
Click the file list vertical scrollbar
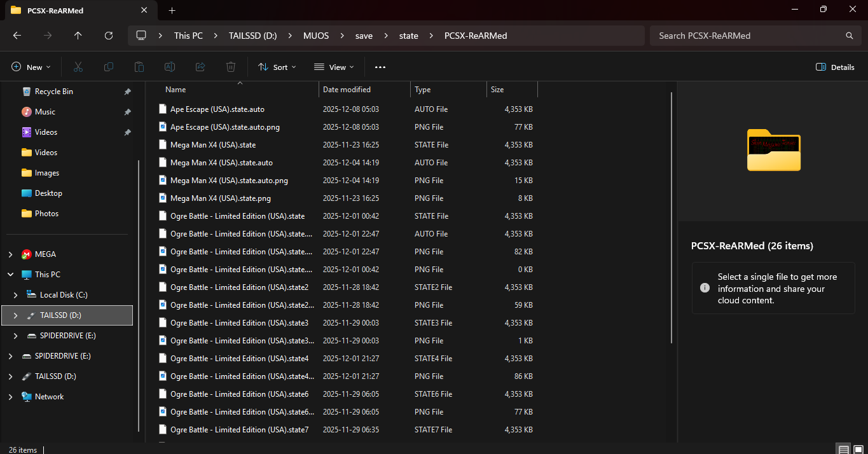click(x=672, y=216)
